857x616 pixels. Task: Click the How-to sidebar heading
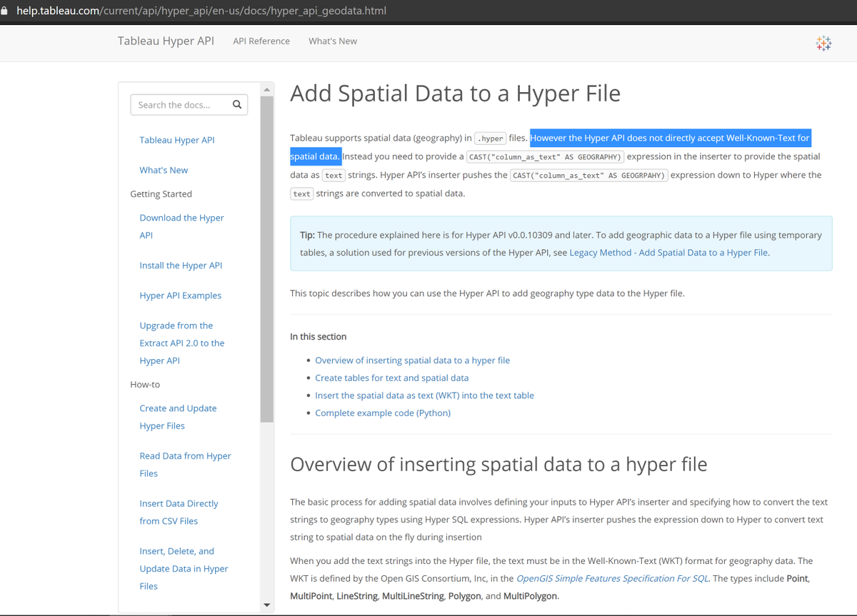145,384
